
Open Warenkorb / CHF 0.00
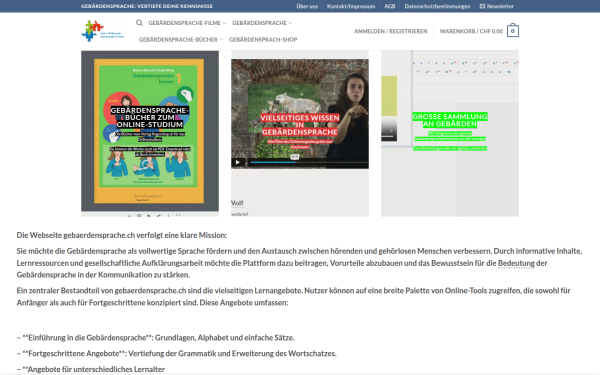click(x=471, y=31)
